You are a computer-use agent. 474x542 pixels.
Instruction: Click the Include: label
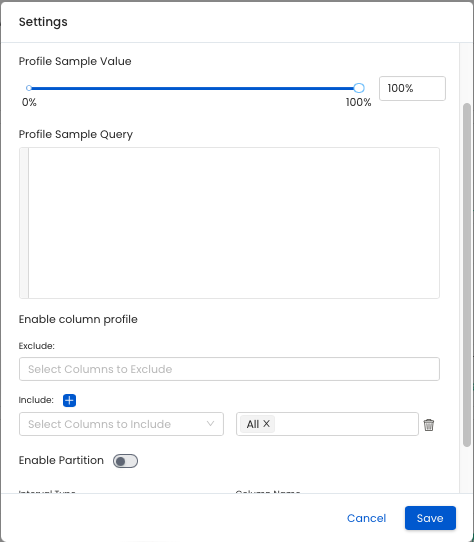tap(36, 400)
